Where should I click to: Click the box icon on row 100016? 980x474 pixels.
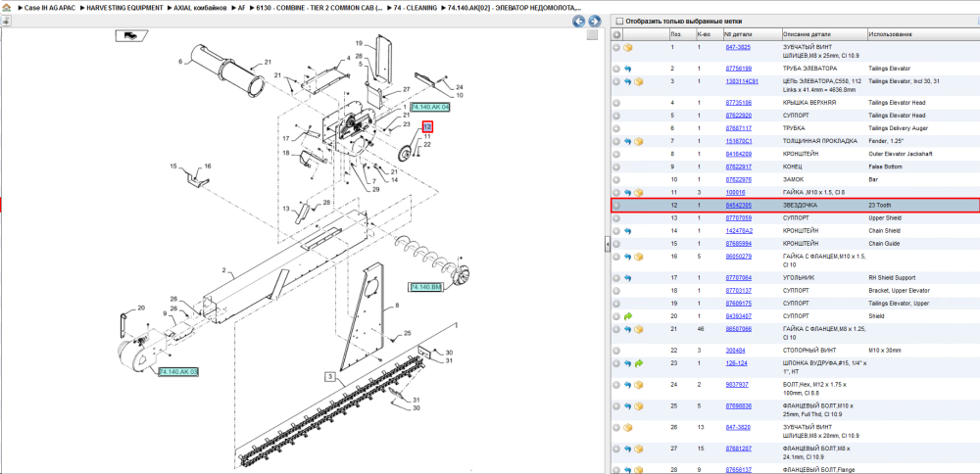click(x=638, y=192)
